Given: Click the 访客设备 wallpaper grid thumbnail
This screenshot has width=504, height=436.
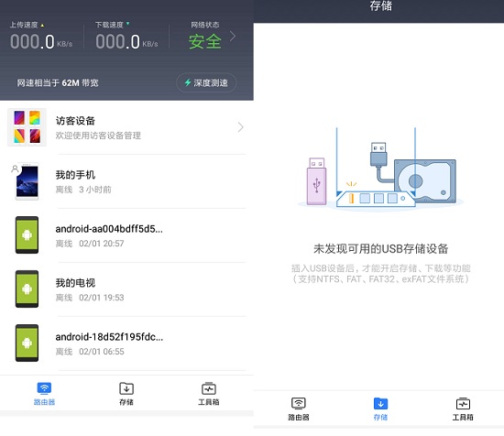Looking at the screenshot, I should (x=27, y=127).
